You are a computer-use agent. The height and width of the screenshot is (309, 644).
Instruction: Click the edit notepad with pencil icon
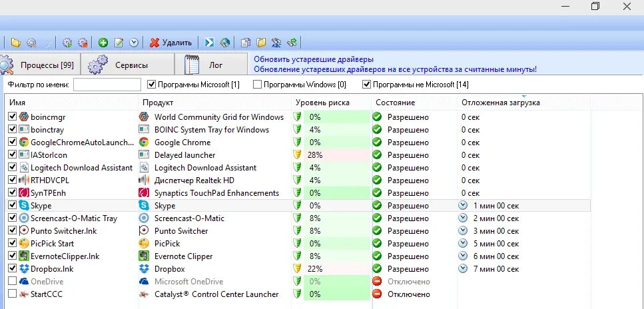[119, 43]
